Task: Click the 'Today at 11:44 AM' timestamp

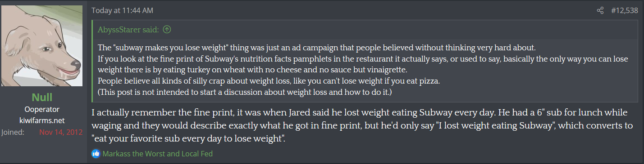Action: pos(122,10)
